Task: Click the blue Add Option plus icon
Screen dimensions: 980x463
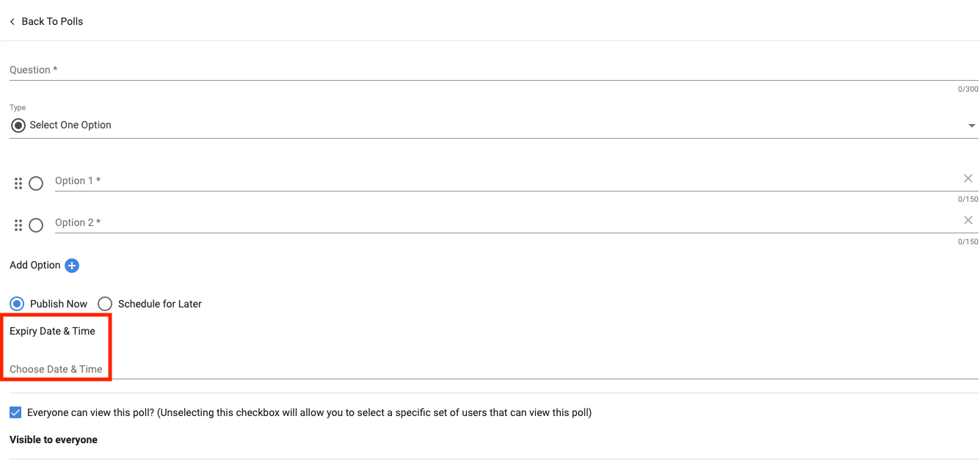Action: pyautogui.click(x=72, y=266)
